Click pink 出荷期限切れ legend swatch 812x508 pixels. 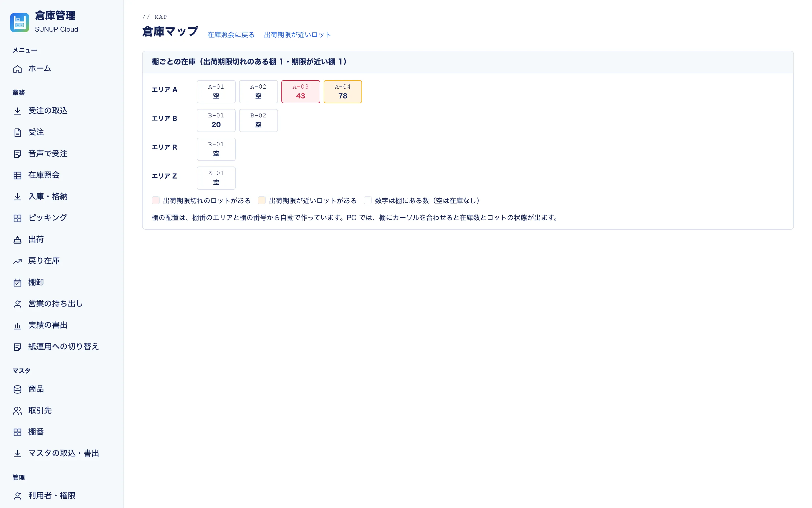(156, 201)
